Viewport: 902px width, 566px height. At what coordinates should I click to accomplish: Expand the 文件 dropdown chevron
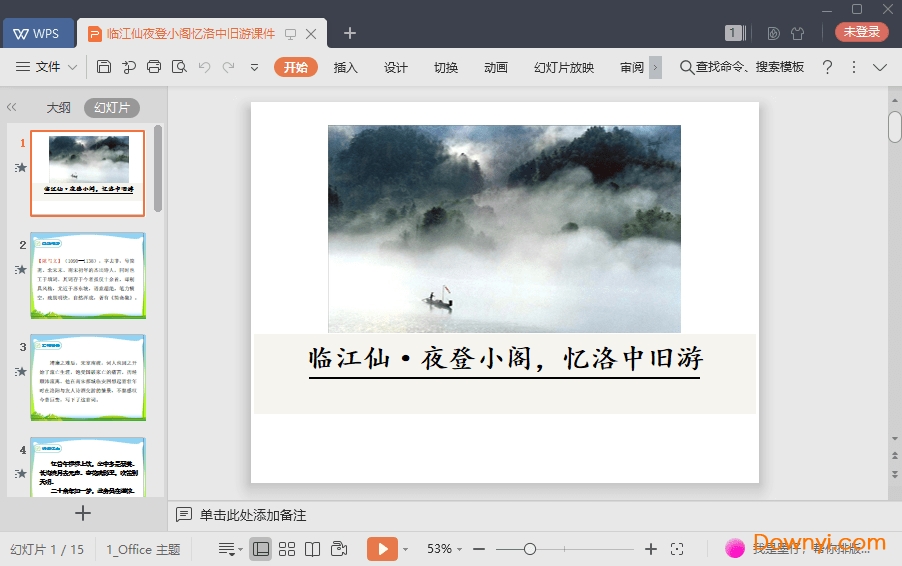[x=72, y=67]
